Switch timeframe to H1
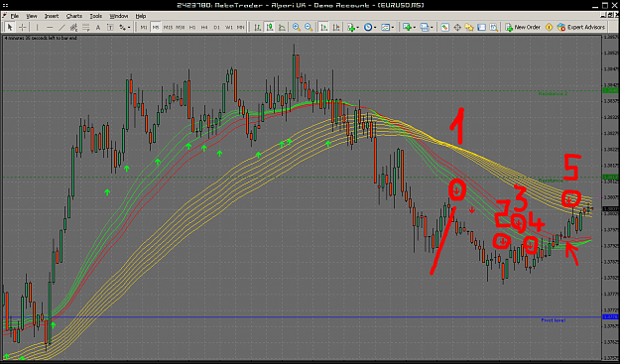Screen dimensions: 620x364 click(x=192, y=27)
